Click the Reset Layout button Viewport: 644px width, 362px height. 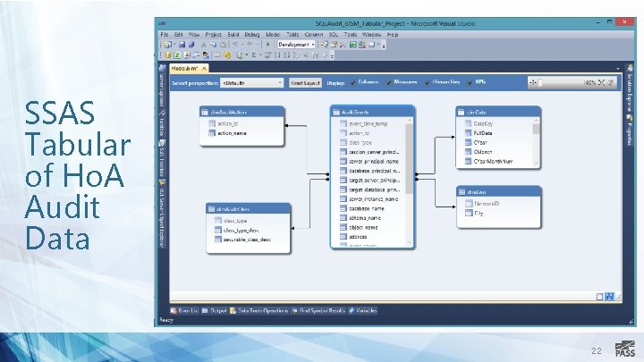(305, 83)
